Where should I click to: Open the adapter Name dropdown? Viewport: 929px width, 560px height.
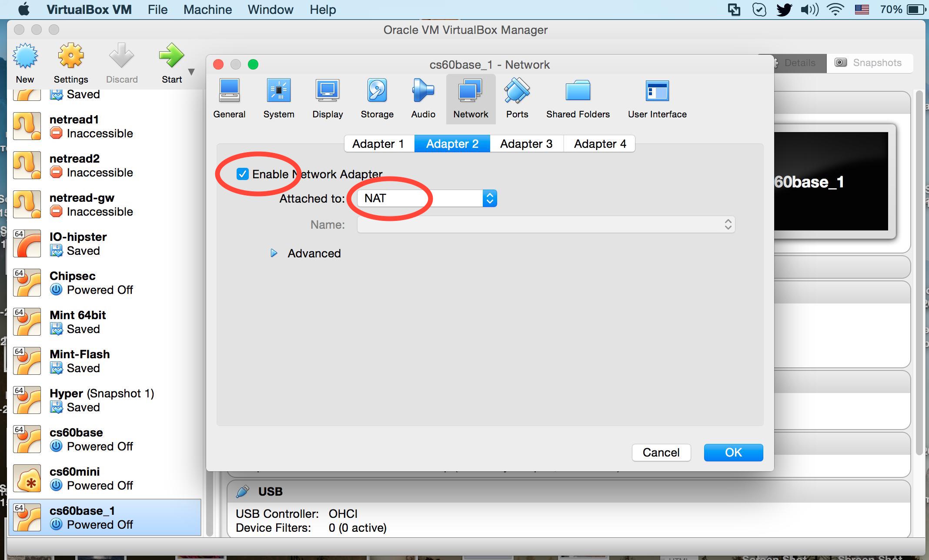(x=546, y=224)
